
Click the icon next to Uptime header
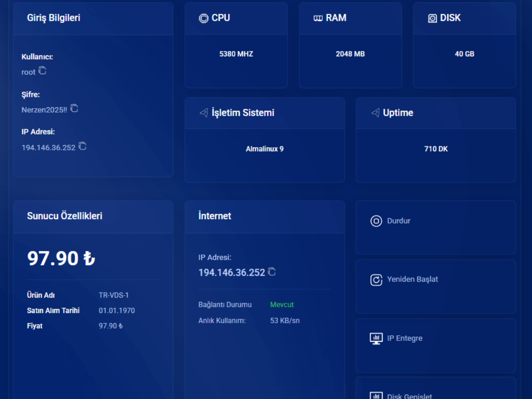[376, 113]
